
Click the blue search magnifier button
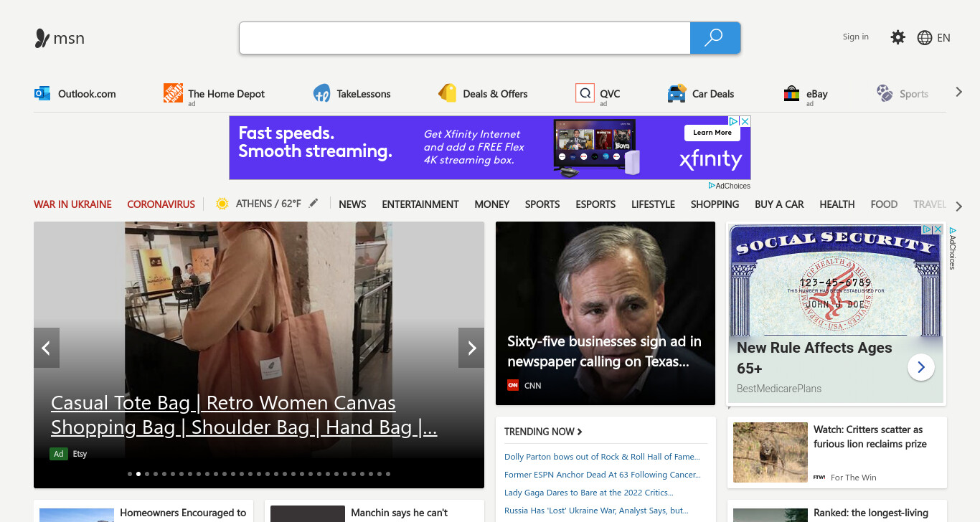[x=715, y=38]
